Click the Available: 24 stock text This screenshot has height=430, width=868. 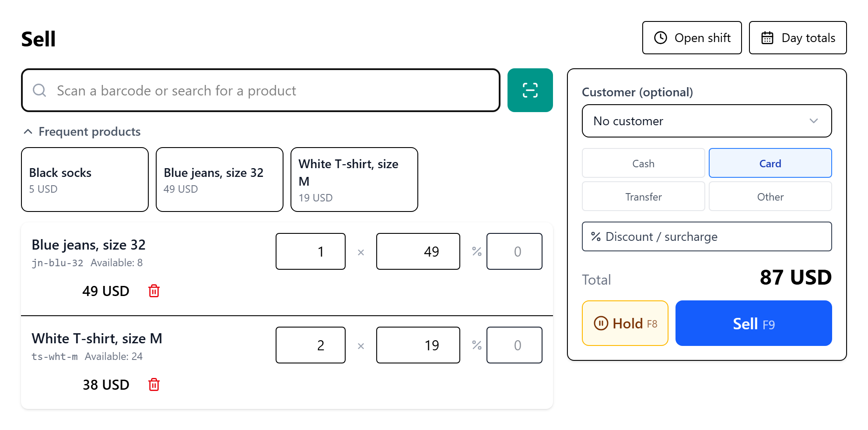coord(114,356)
